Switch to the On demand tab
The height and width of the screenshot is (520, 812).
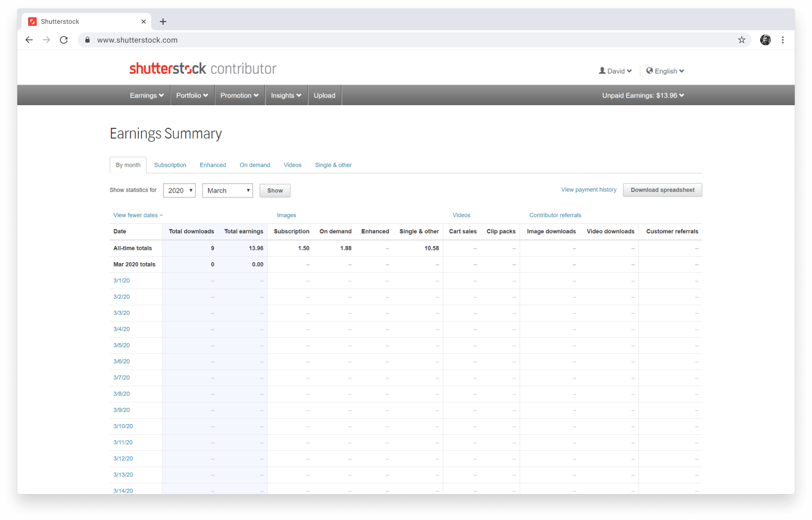(x=255, y=165)
